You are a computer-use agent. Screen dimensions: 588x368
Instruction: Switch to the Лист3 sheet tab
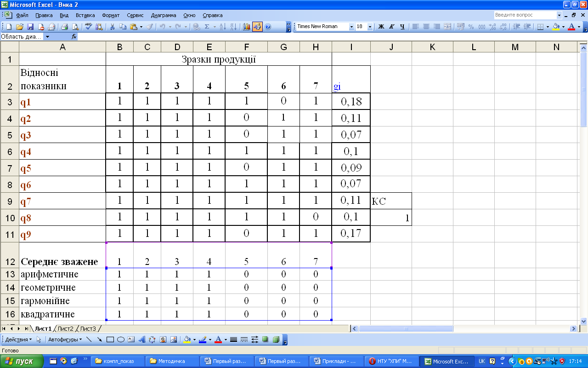tap(88, 328)
